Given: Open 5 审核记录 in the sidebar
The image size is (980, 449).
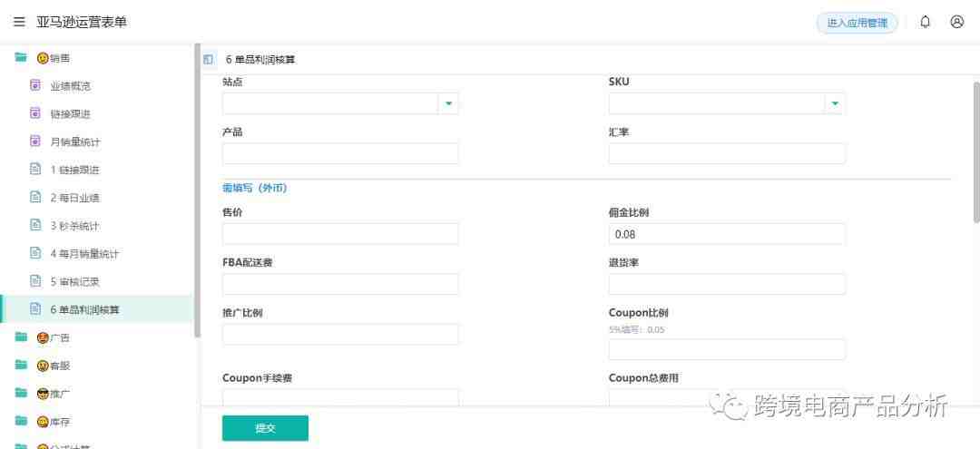Looking at the screenshot, I should (97, 281).
